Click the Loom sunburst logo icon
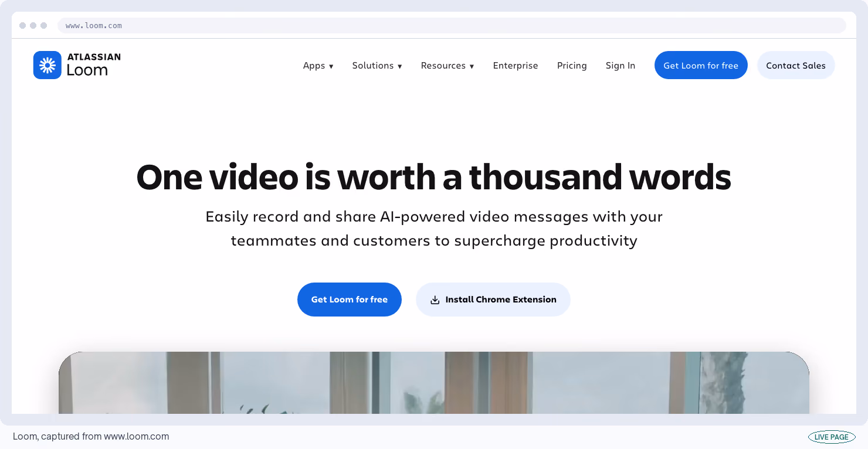 (48, 65)
